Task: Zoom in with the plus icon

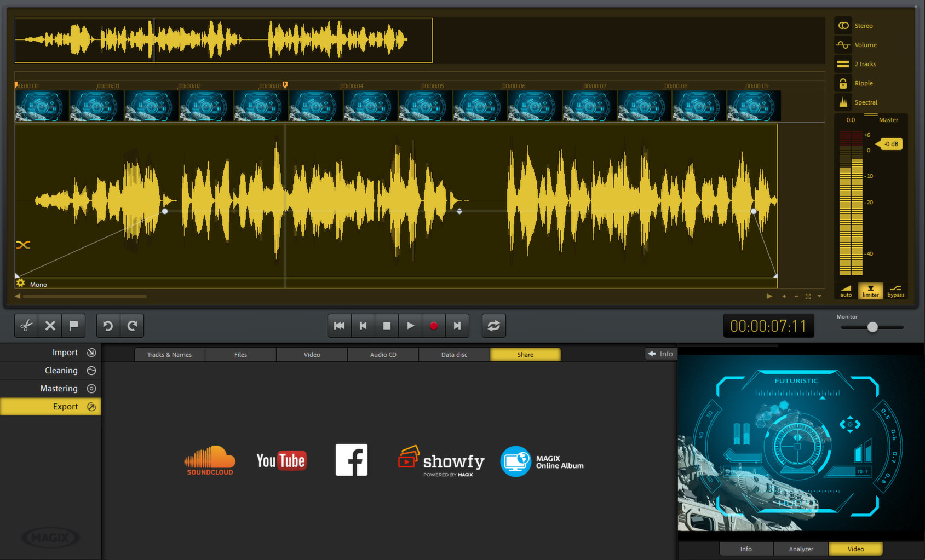Action: 784,296
